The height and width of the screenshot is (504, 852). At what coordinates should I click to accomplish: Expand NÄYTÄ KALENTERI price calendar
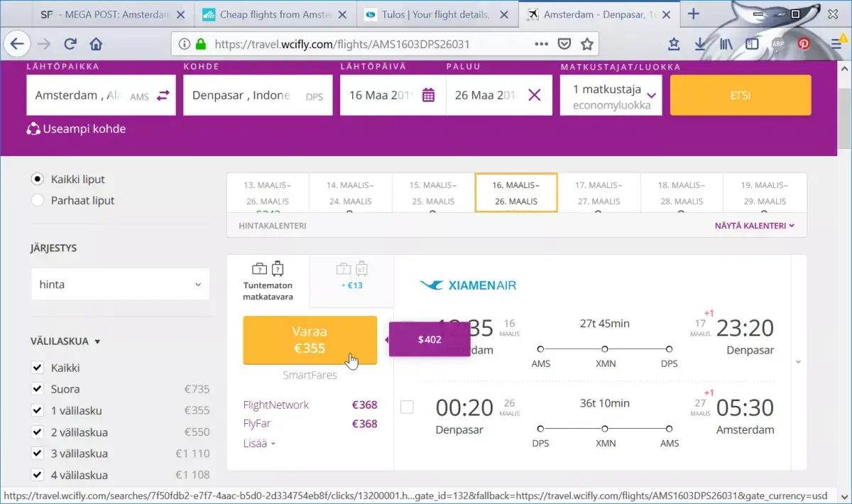click(754, 226)
